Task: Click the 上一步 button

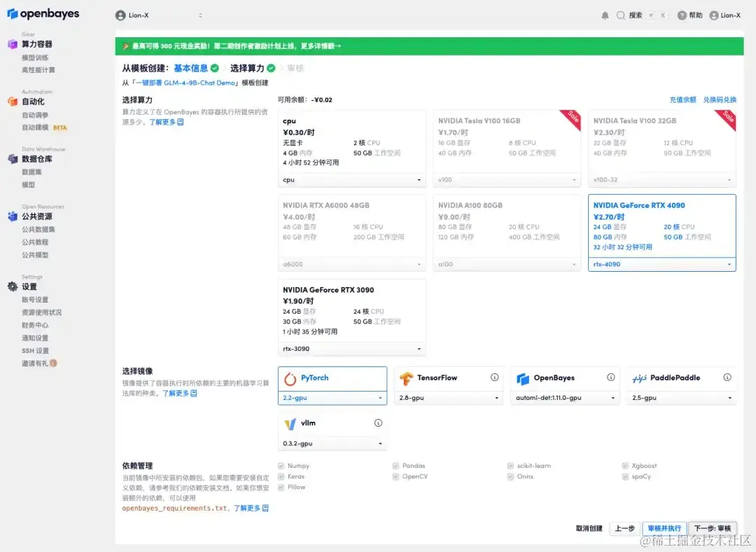Action: click(625, 528)
